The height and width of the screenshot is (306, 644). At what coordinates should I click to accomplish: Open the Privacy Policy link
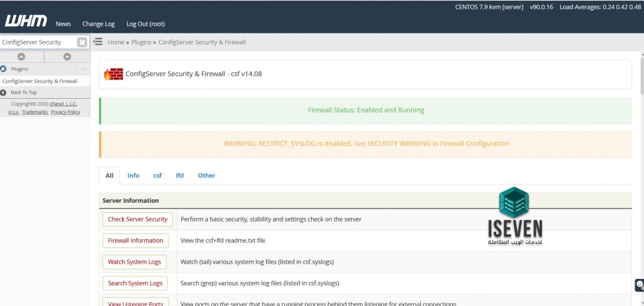pos(65,112)
